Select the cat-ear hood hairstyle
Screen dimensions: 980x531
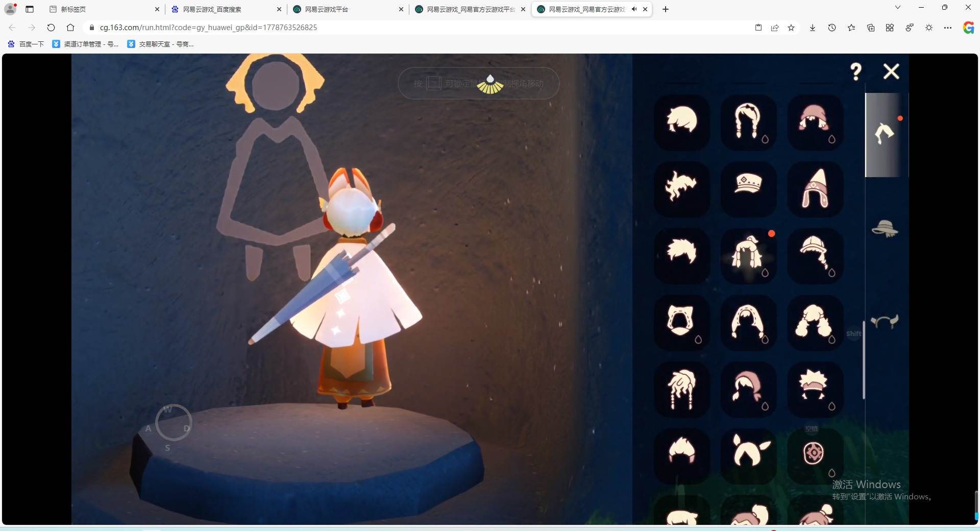(682, 323)
